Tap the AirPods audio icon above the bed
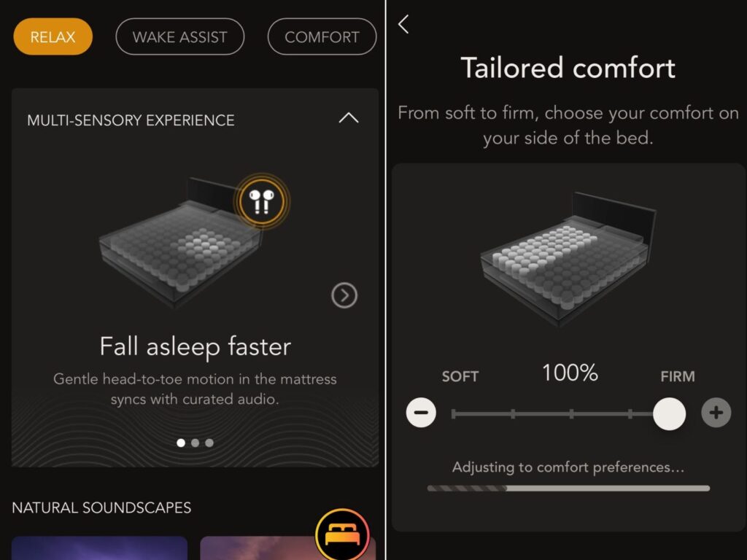 262,202
